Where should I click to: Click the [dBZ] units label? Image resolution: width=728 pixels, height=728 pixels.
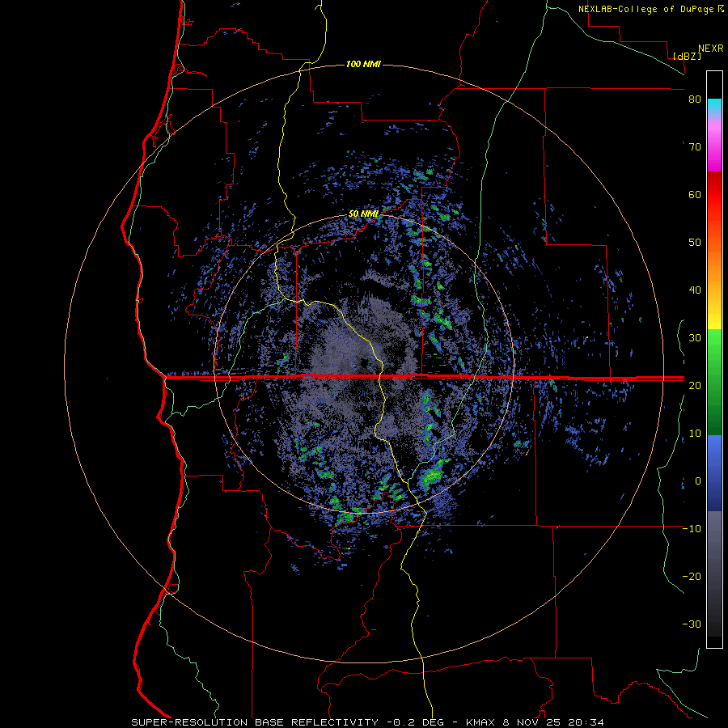click(x=687, y=56)
